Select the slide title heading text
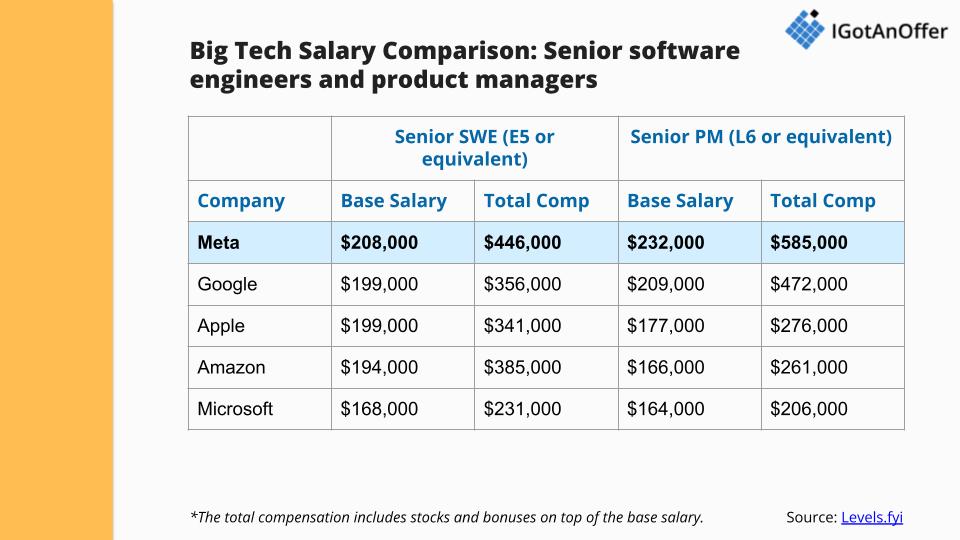This screenshot has width=960, height=540. coord(464,65)
